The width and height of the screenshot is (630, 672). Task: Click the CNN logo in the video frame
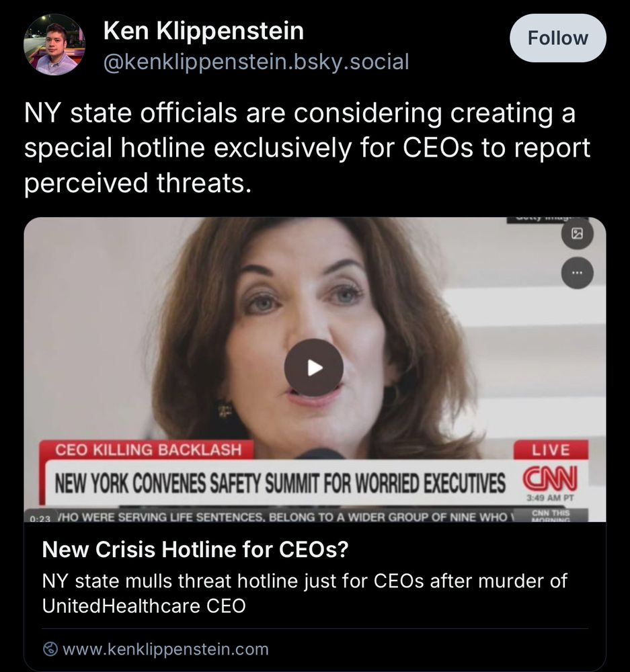[551, 477]
